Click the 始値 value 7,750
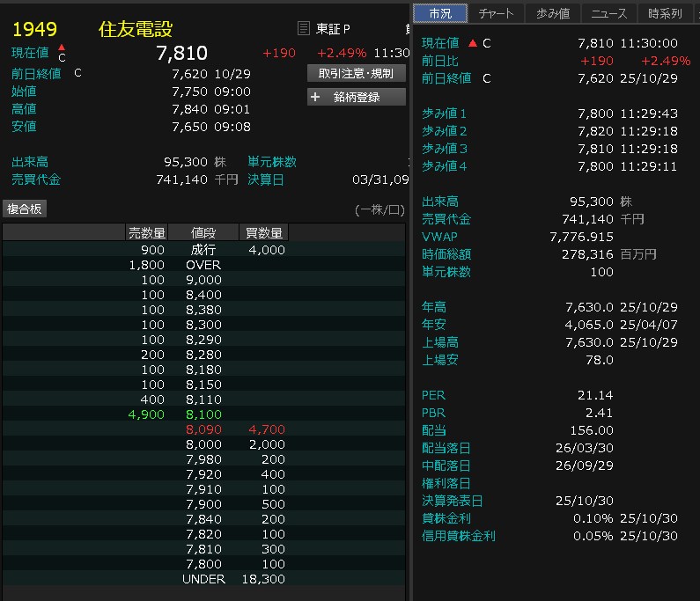Screen dimensions: 700x601 pos(189,92)
